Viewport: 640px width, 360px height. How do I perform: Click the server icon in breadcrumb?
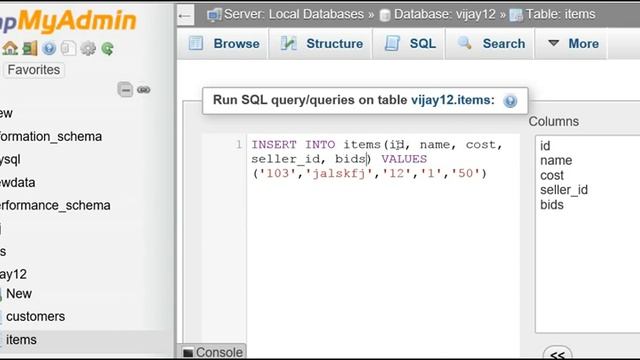(213, 15)
